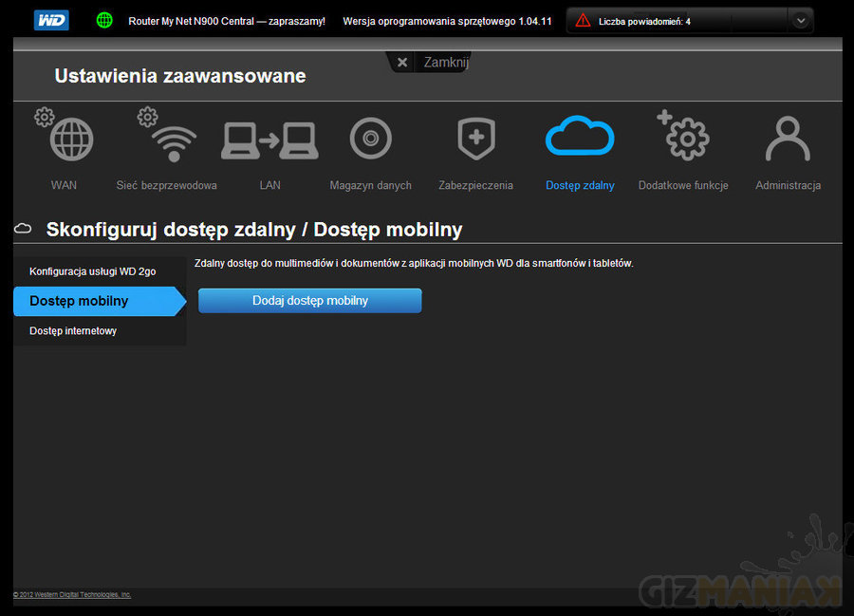Click the Sieć bezprzewodowa label
Screen dimensions: 854x616
point(166,186)
